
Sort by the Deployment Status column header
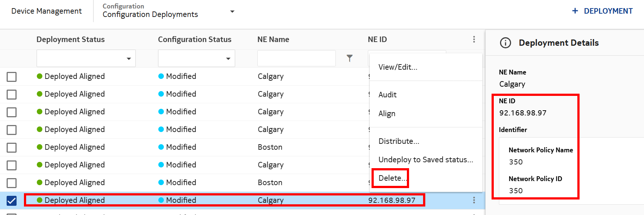70,39
